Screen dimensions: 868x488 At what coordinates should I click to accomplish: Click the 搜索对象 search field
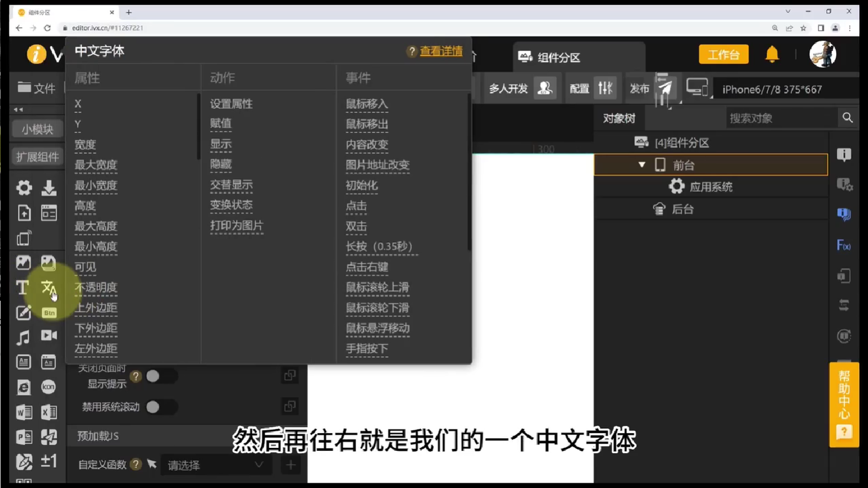[781, 118]
